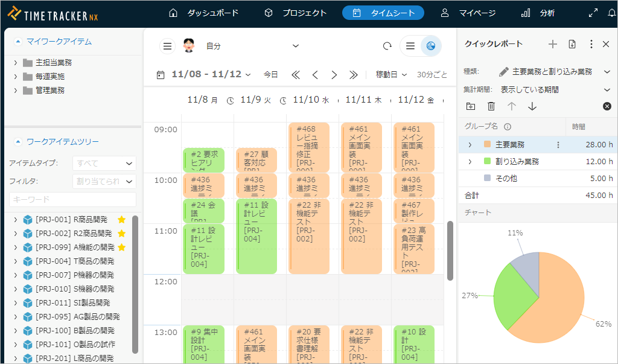618x364 pixels.
Task: Collapse the マイワークアイテム section
Action: (x=18, y=42)
